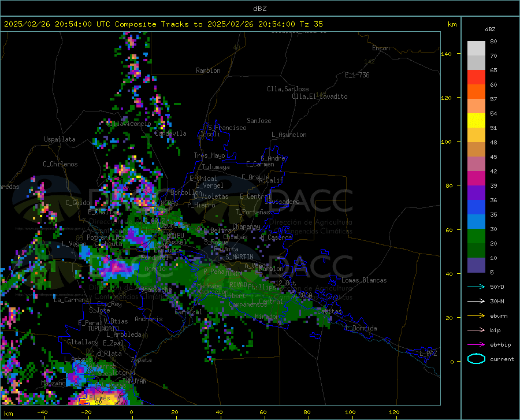Click the 'km' label at bottom-left corner
This screenshot has height=420, width=520.
(8, 414)
